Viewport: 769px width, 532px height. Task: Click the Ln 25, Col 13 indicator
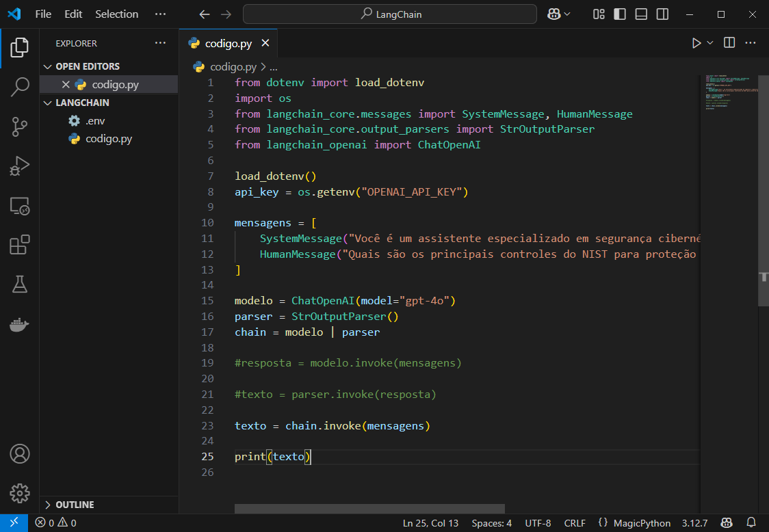(430, 523)
